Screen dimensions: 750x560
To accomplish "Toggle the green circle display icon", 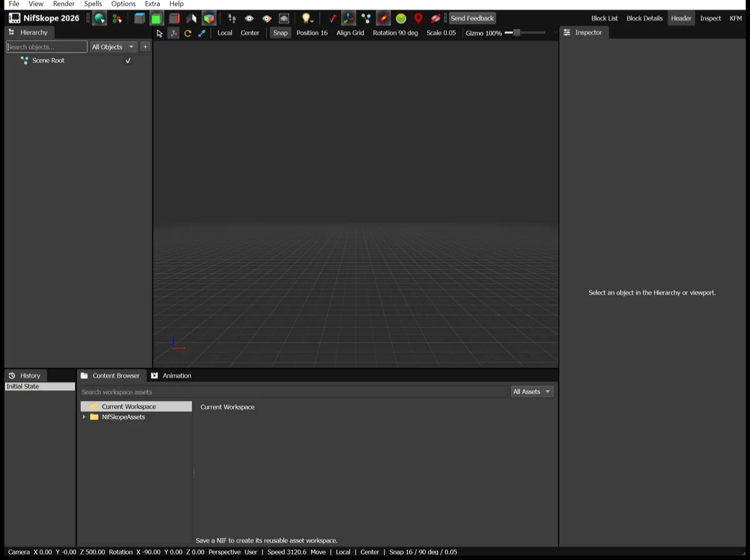I will click(401, 19).
